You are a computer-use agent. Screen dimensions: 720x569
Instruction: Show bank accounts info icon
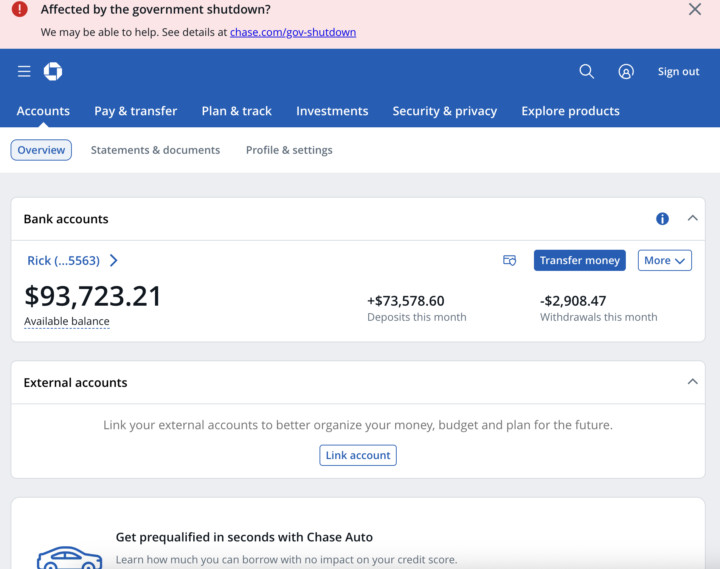662,219
